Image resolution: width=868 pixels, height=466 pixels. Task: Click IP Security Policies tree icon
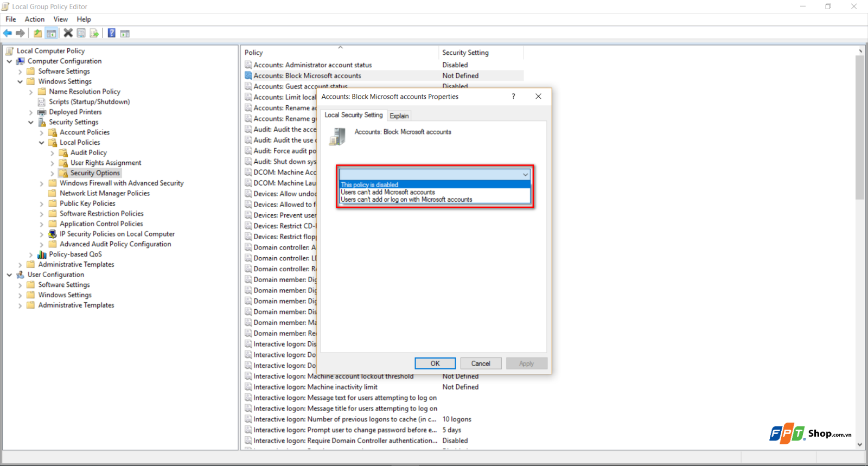click(x=53, y=234)
